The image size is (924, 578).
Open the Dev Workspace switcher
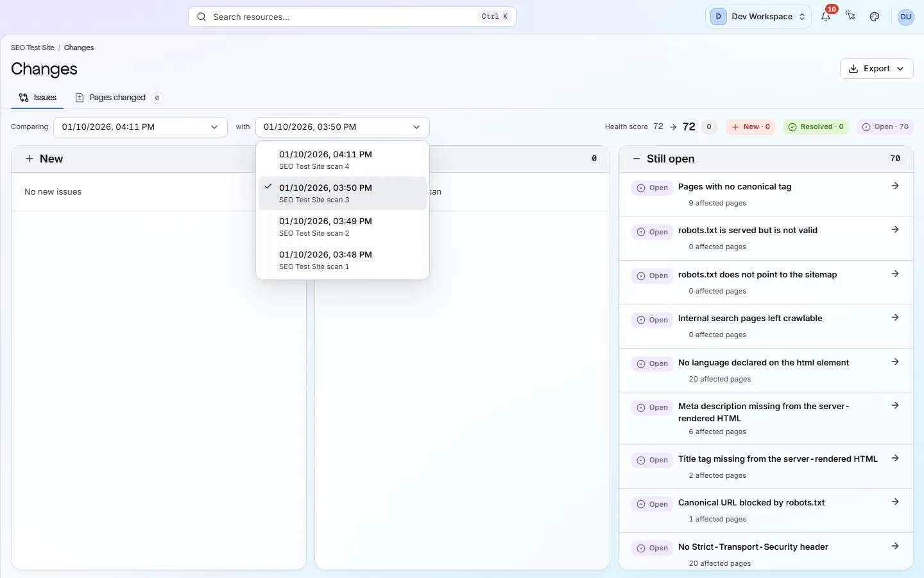758,17
